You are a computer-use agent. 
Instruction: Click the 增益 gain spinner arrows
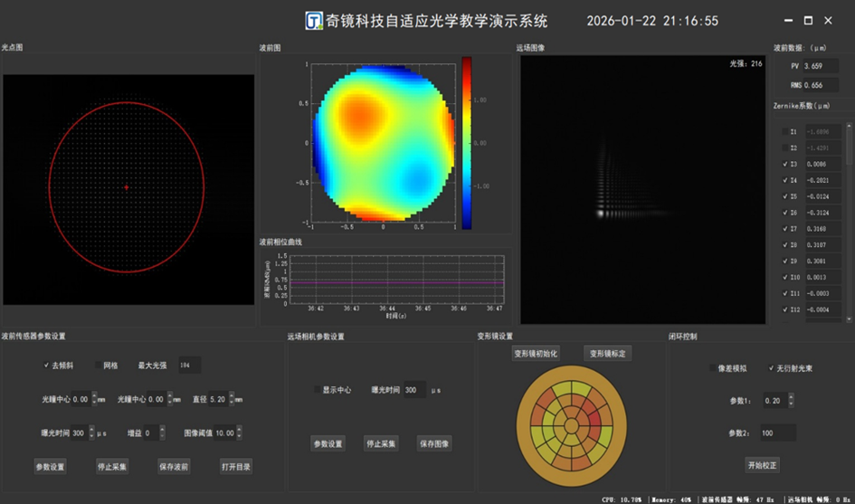click(x=162, y=433)
